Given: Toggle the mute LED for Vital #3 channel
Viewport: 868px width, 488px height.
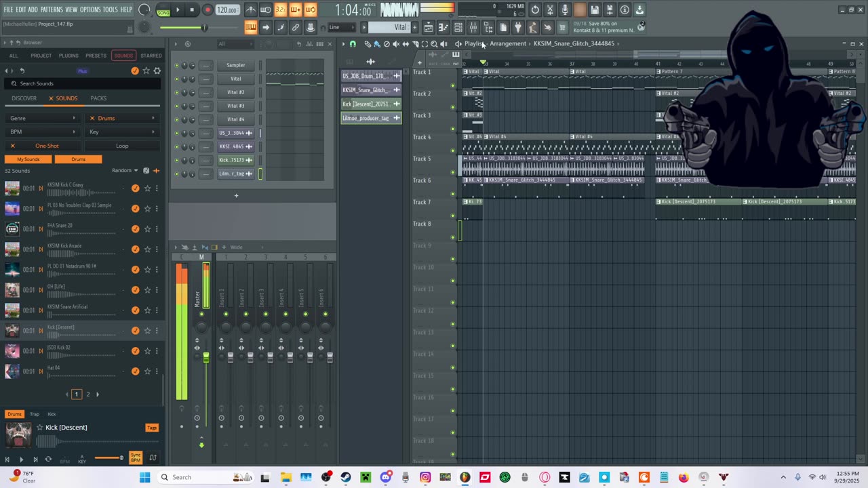Looking at the screenshot, I should pyautogui.click(x=177, y=106).
